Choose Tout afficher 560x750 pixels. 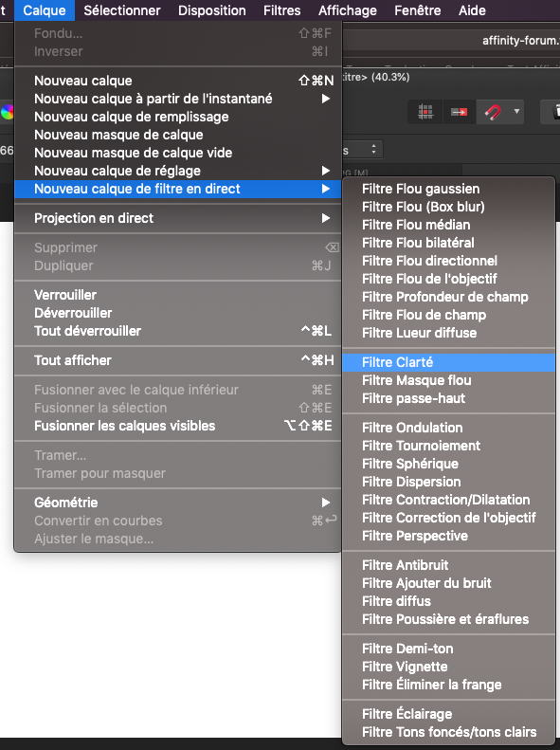(x=178, y=360)
